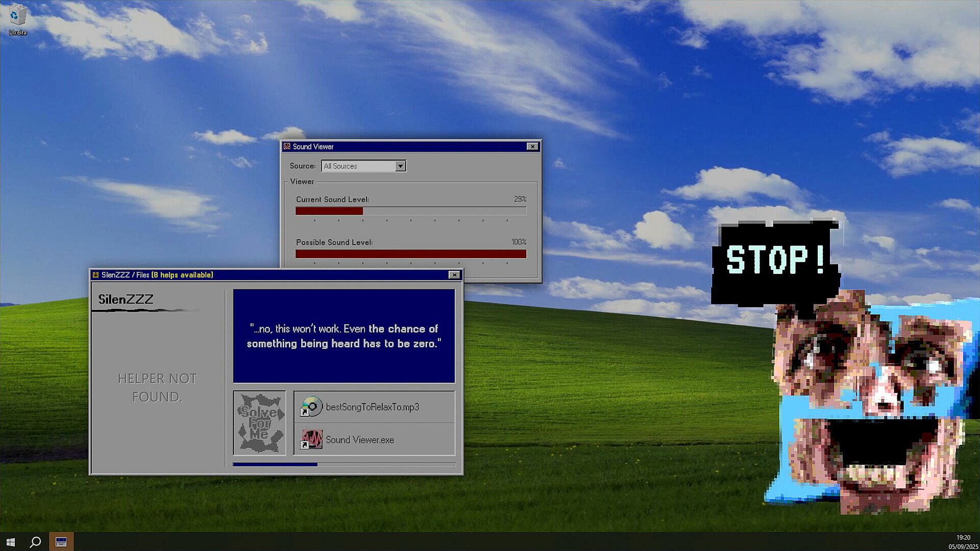Screen dimensions: 980x551
Task: Launch the Sound Viewer.exe waveform icon
Action: (311, 440)
